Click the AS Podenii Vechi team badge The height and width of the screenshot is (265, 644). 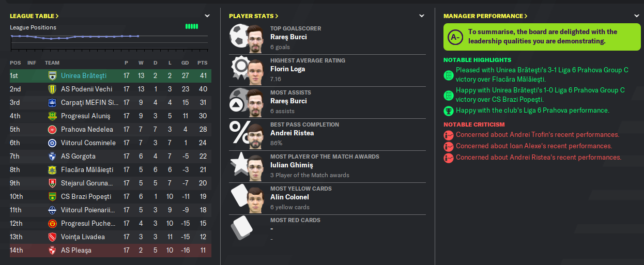click(x=52, y=89)
